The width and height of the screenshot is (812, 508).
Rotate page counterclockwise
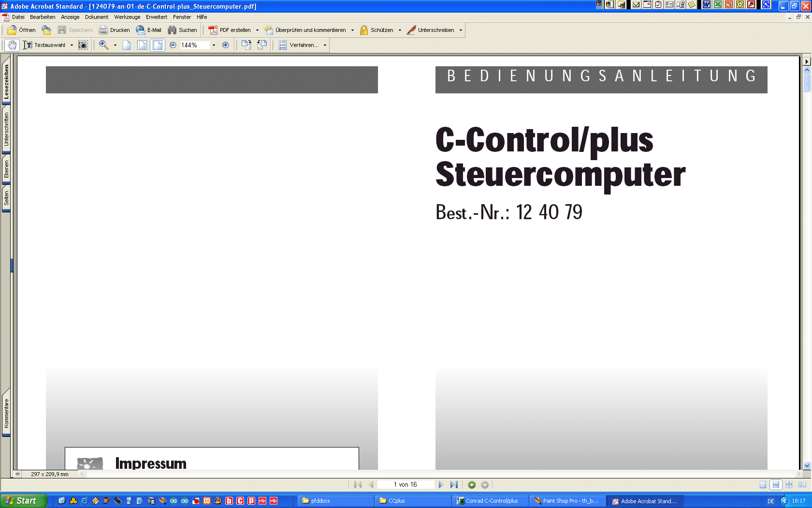[x=262, y=45]
